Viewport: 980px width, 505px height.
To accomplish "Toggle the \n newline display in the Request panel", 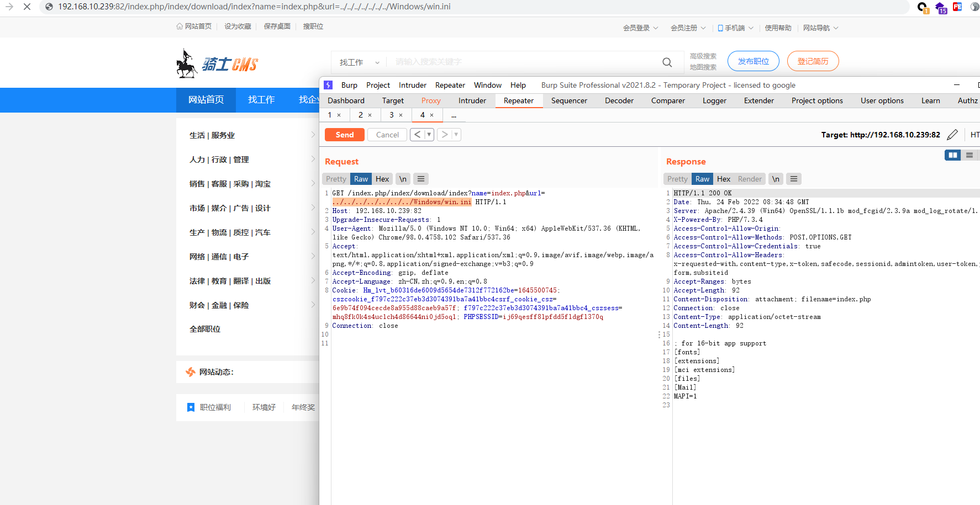I will [402, 178].
